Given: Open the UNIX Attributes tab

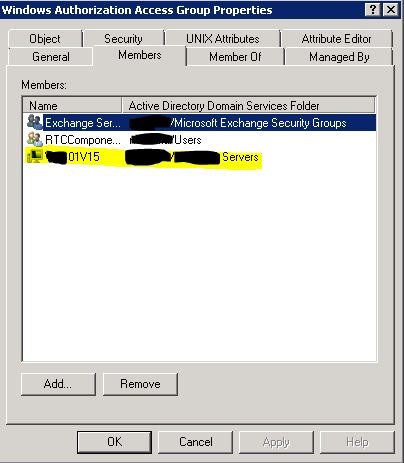Looking at the screenshot, I should coord(223,39).
